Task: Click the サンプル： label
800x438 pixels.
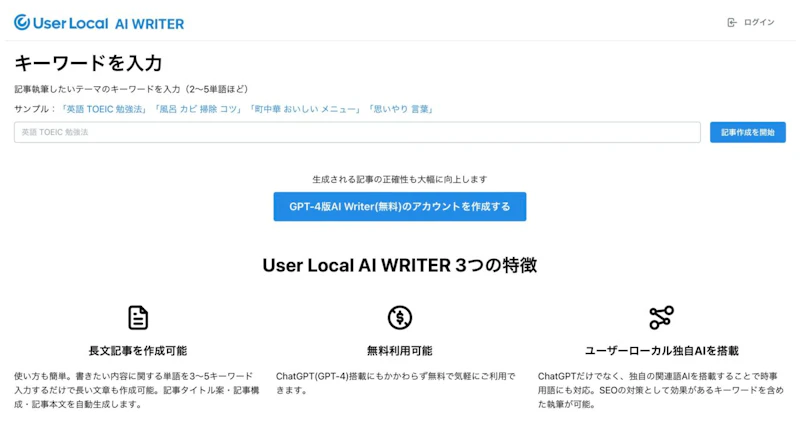Action: click(36, 109)
